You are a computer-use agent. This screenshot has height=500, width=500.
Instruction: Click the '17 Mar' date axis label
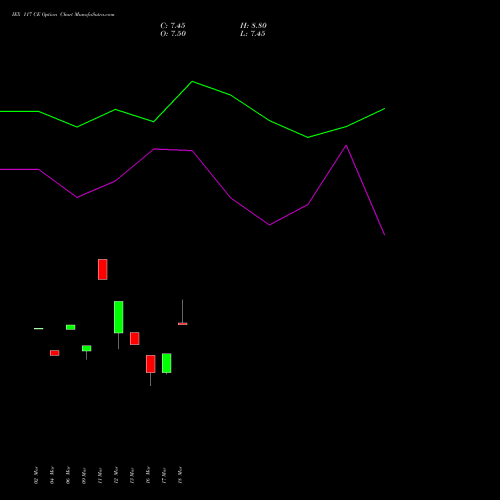point(164,475)
